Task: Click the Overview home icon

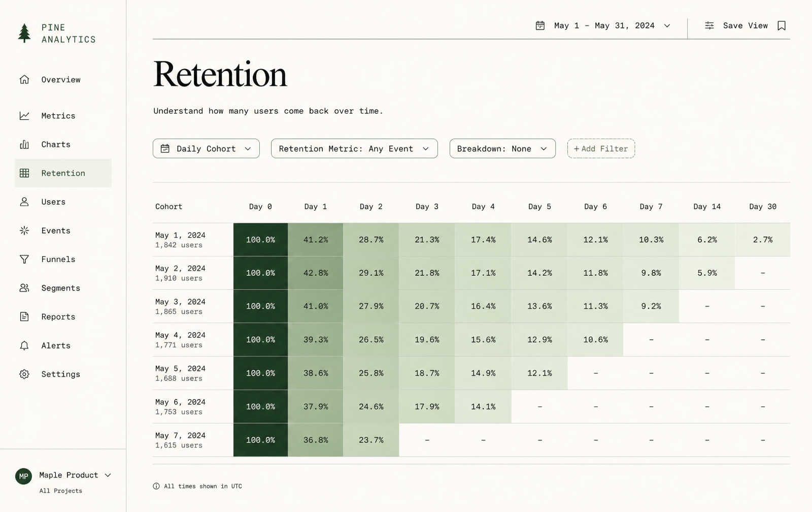Action: 24,79
